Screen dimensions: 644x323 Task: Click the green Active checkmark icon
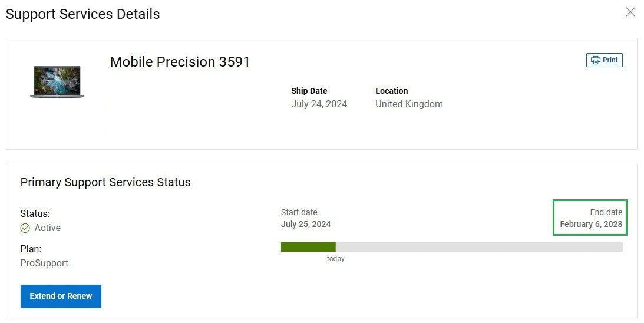click(25, 228)
